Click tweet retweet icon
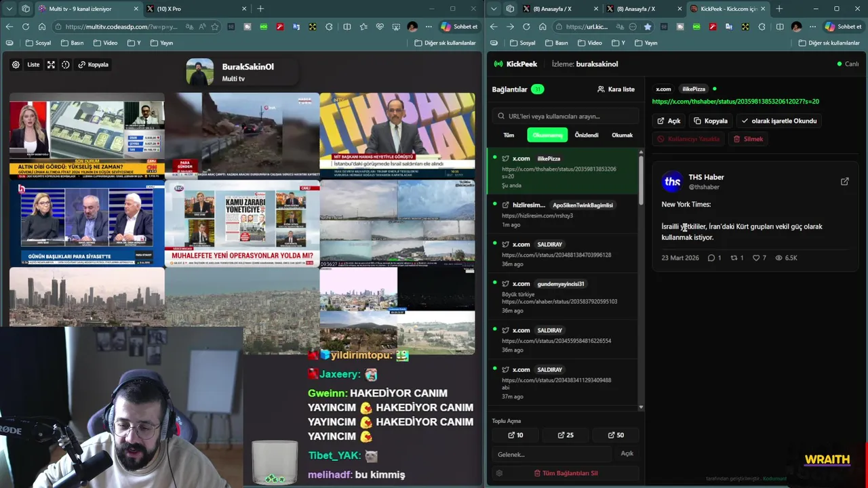The image size is (868, 488). click(733, 258)
